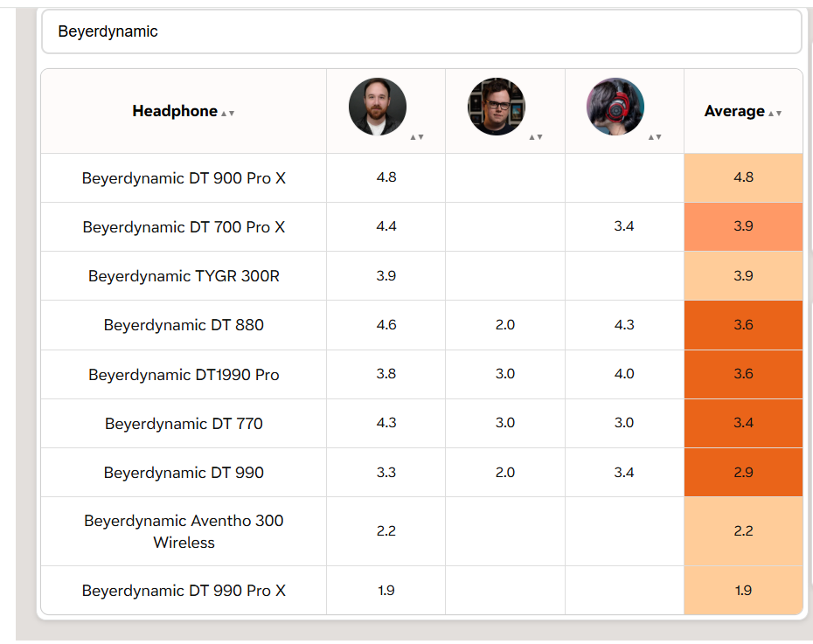Click Beyerdynamic DT 770 name
The image size is (813, 644).
184,424
